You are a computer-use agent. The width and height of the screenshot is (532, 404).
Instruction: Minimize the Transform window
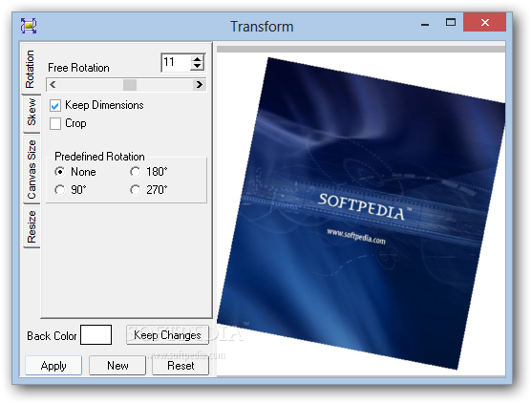[x=425, y=24]
